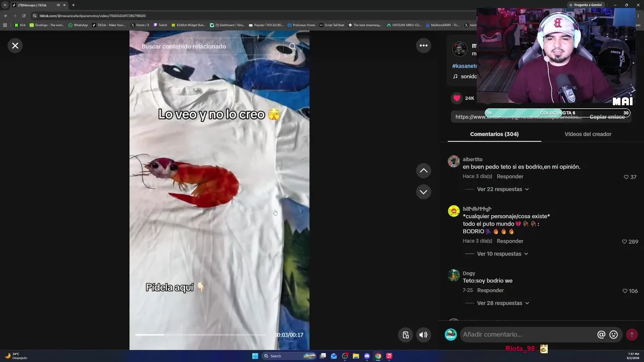Switch to the Comentarios (304) tab
The image size is (644, 362).
pyautogui.click(x=494, y=134)
